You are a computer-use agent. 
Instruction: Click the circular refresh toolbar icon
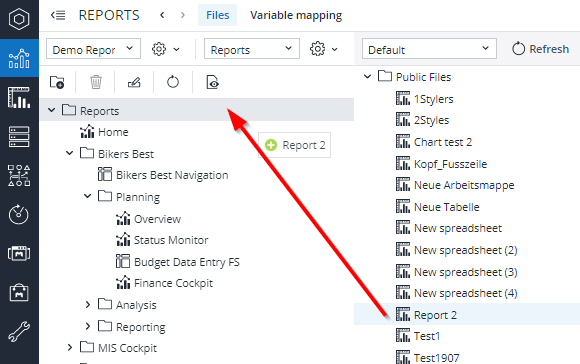173,82
